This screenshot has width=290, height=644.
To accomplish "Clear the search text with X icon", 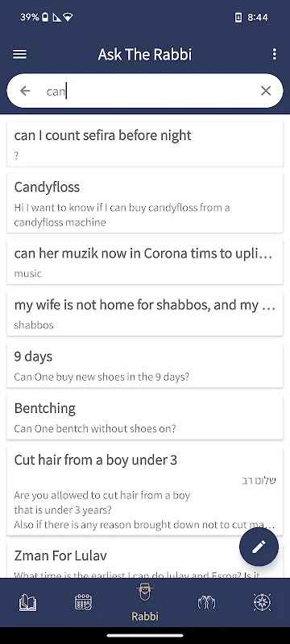I will [x=266, y=91].
